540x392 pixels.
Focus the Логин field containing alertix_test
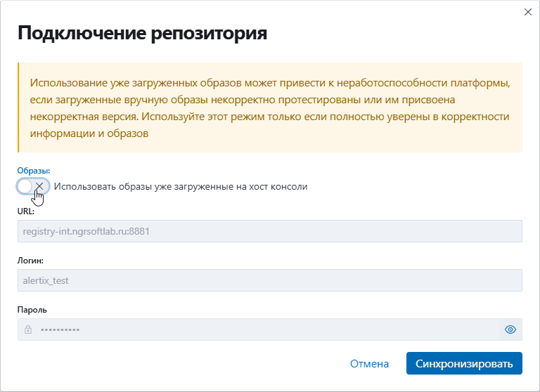(x=270, y=280)
